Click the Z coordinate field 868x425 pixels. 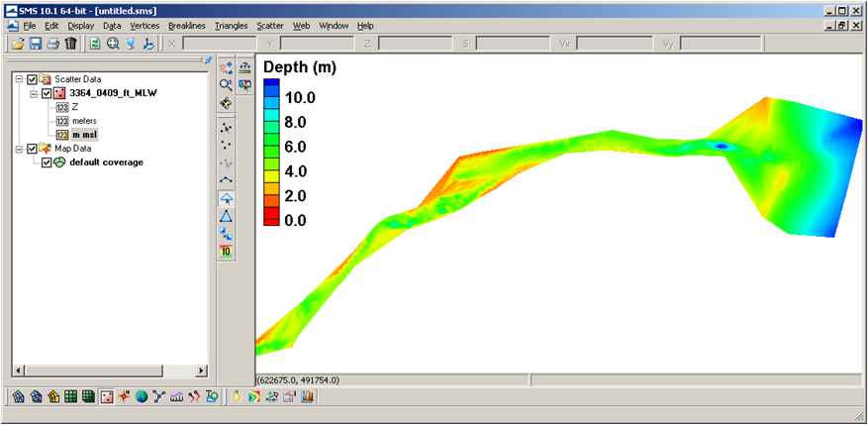tap(415, 44)
